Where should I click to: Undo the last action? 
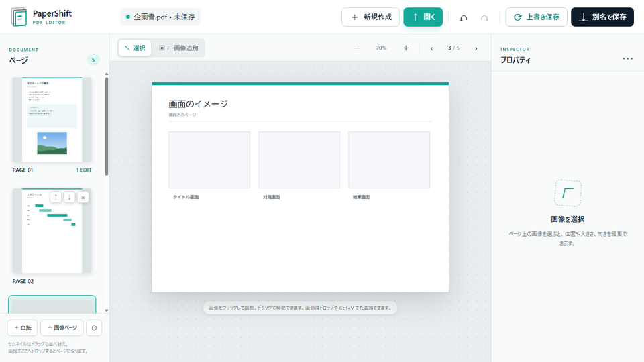[x=464, y=17]
